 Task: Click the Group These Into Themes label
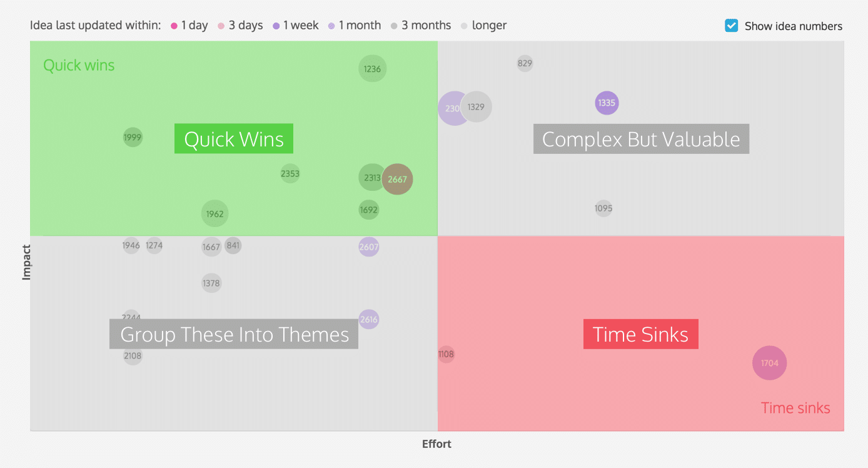point(234,335)
